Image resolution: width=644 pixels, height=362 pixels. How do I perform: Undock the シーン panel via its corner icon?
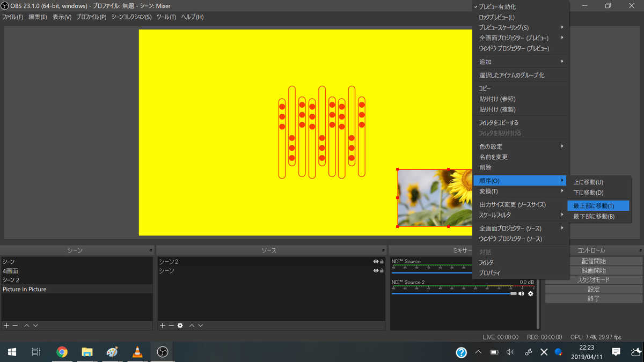[x=151, y=250]
